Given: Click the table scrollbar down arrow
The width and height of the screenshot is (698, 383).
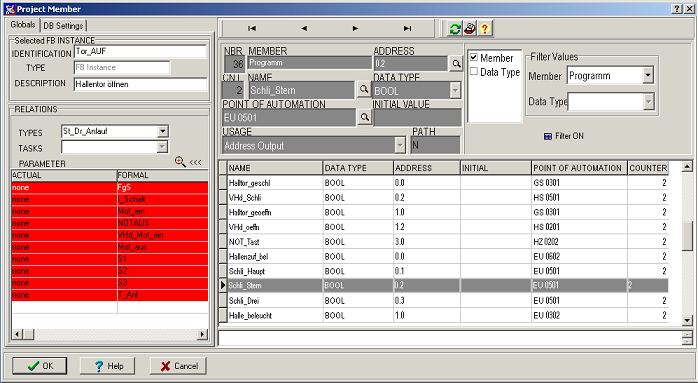Looking at the screenshot, I should click(x=687, y=320).
